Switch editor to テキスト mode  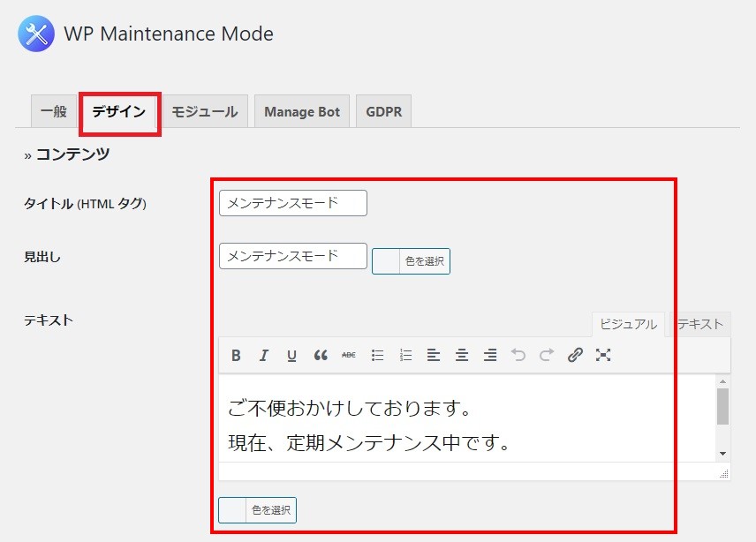tap(700, 324)
